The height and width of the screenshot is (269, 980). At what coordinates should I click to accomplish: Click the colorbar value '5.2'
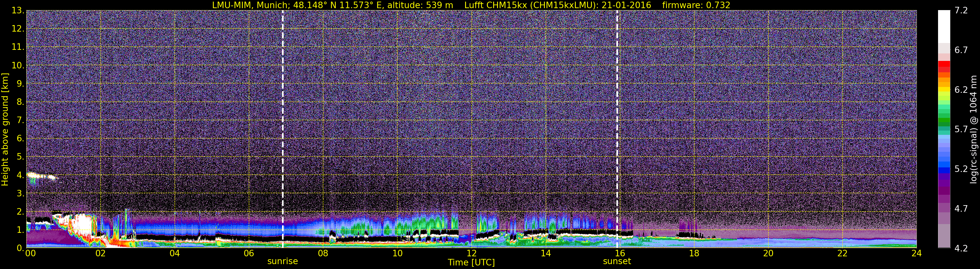pos(961,169)
